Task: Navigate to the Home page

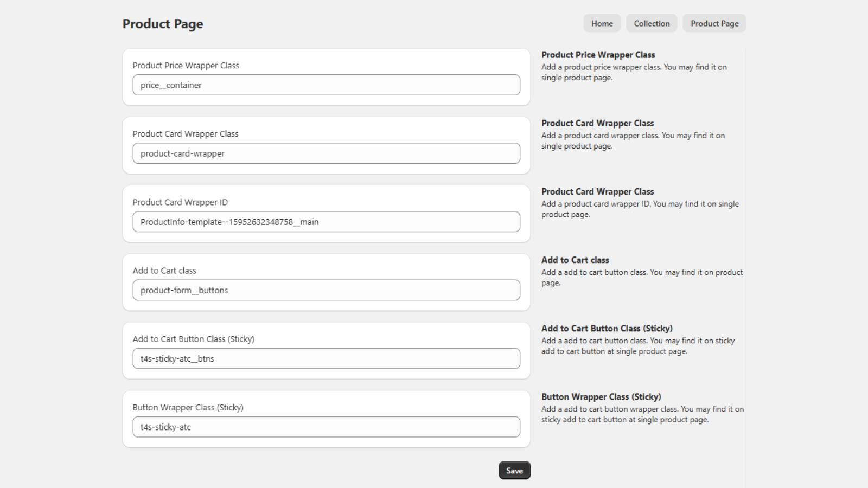Action: tap(602, 23)
